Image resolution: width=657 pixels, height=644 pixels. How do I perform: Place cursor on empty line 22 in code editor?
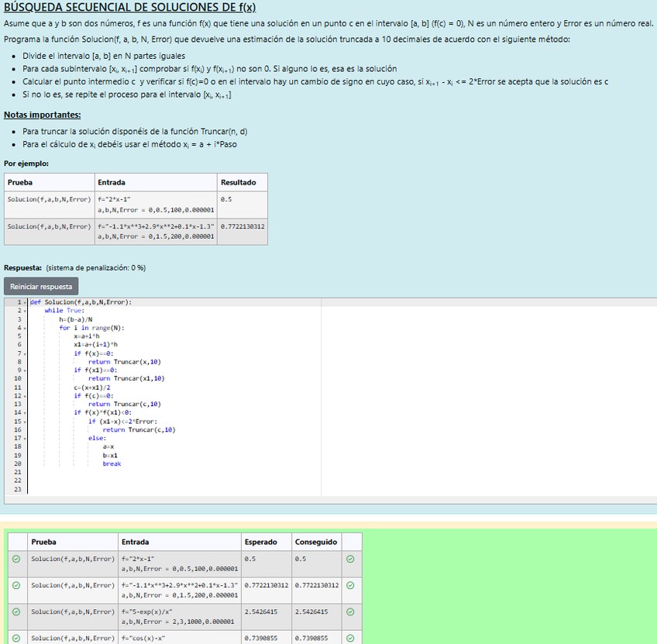pyautogui.click(x=155, y=481)
